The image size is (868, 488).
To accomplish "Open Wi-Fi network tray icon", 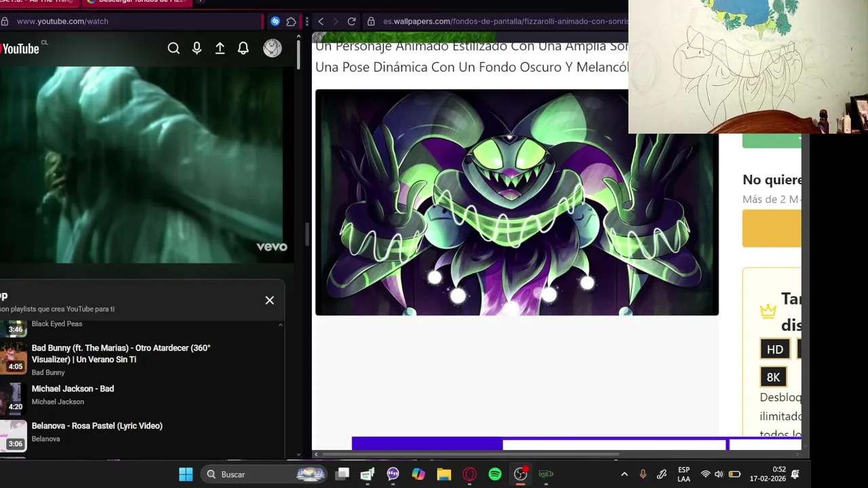I will tap(706, 474).
